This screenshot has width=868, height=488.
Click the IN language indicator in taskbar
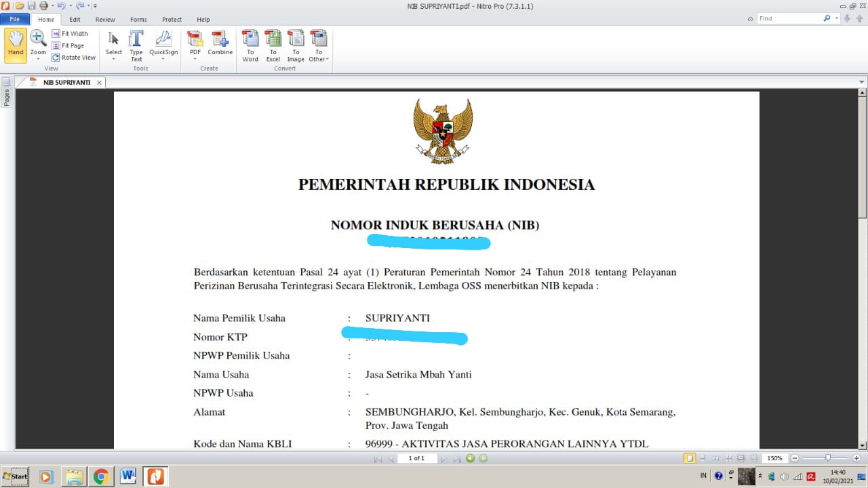point(703,476)
